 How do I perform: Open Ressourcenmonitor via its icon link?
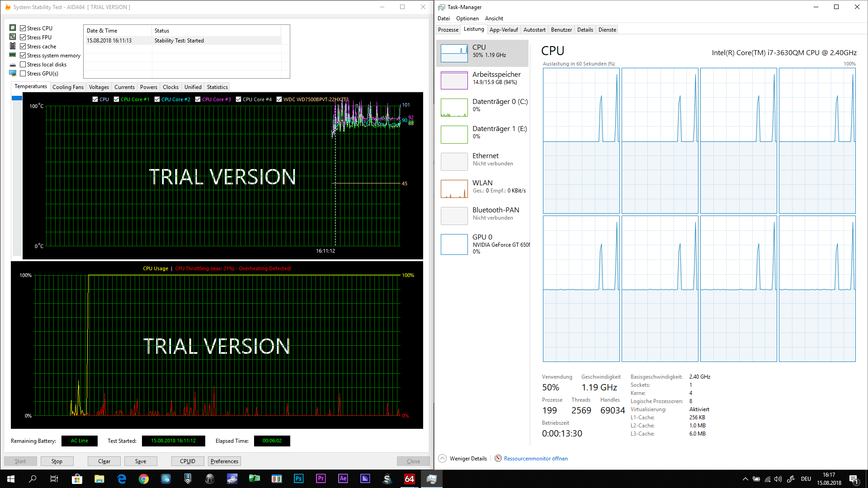(x=498, y=458)
